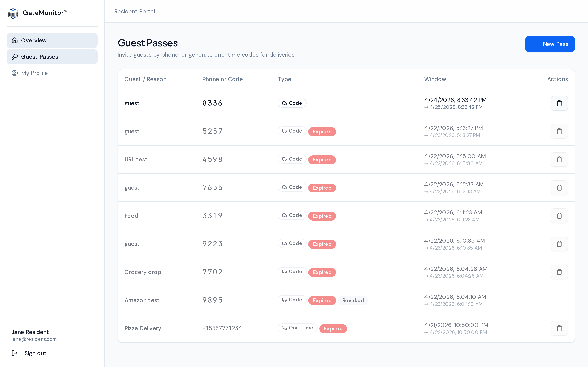This screenshot has height=367, width=588.
Task: Go to Guest Passes in the sidebar
Action: [x=52, y=57]
